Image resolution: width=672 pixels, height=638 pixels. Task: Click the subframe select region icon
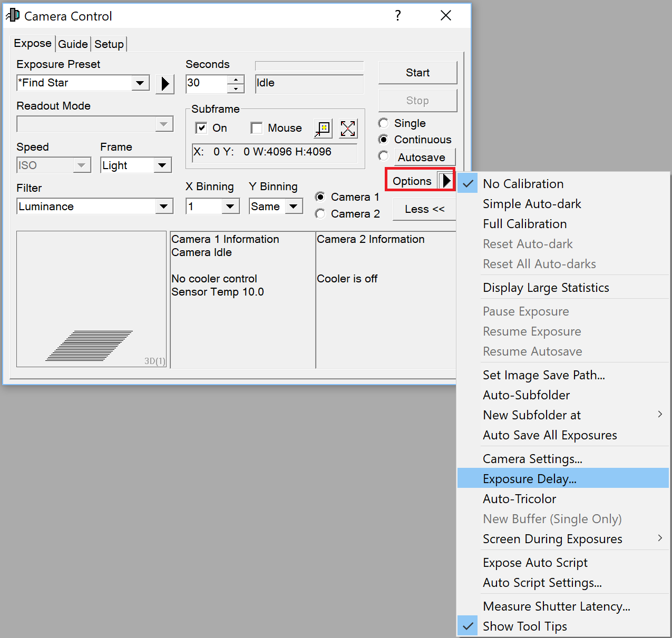click(323, 129)
